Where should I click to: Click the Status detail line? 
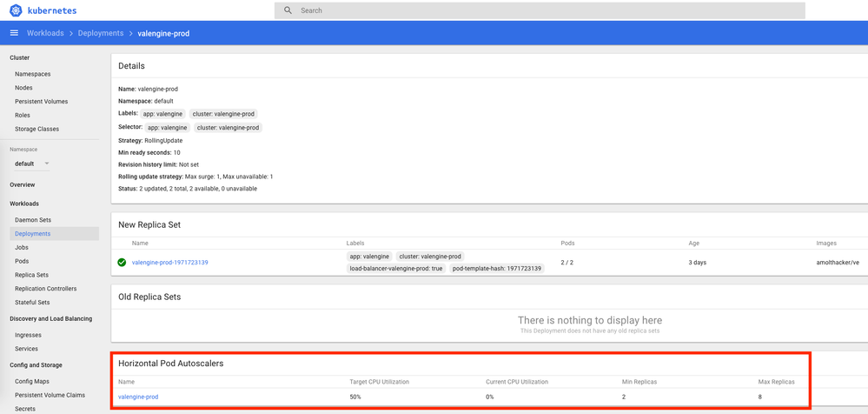pos(188,189)
